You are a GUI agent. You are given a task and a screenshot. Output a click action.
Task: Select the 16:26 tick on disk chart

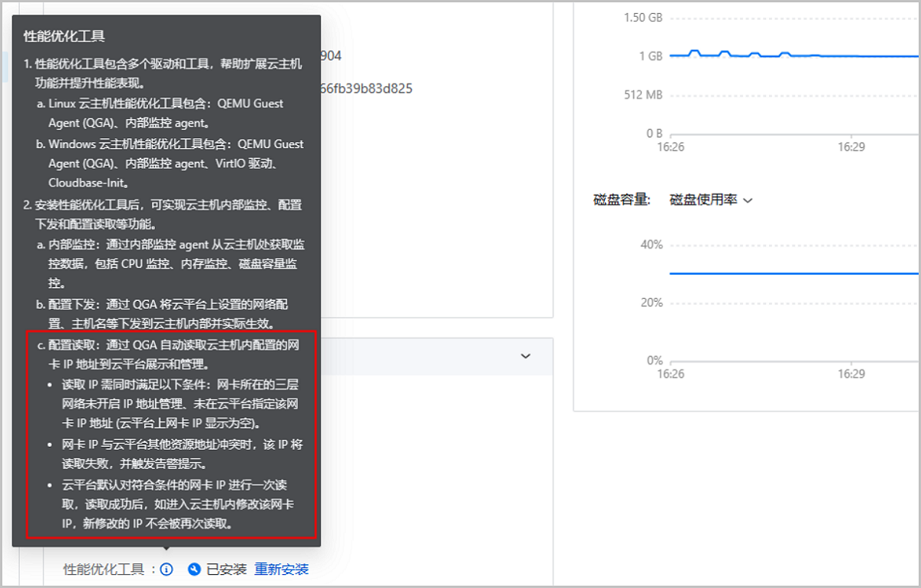(671, 374)
